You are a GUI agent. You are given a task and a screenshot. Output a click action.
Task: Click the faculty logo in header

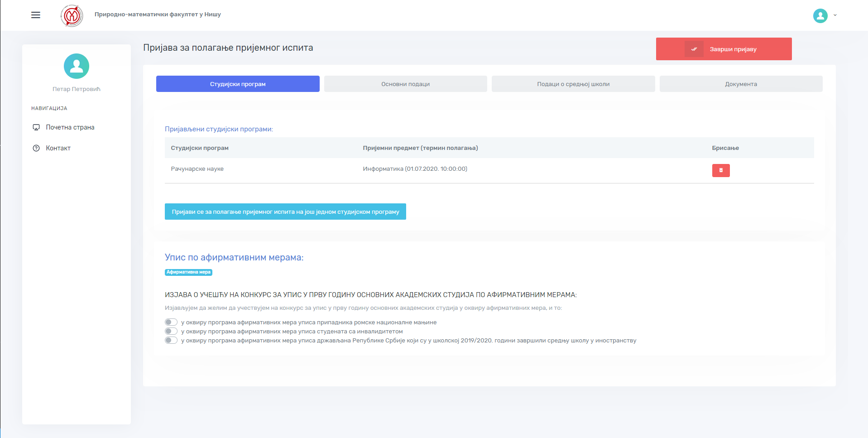[x=72, y=16]
